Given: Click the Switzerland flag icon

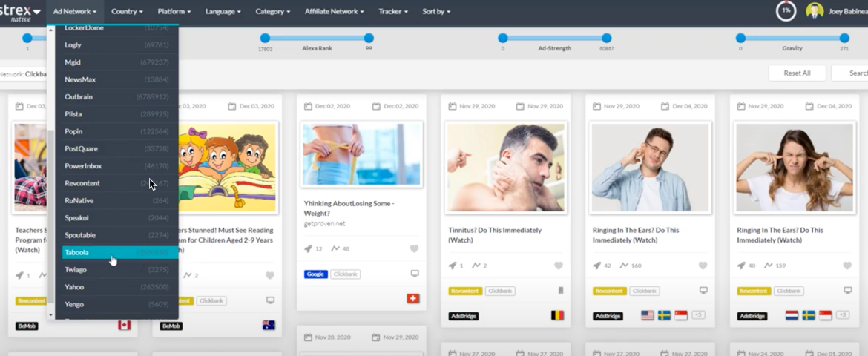Looking at the screenshot, I should (413, 299).
